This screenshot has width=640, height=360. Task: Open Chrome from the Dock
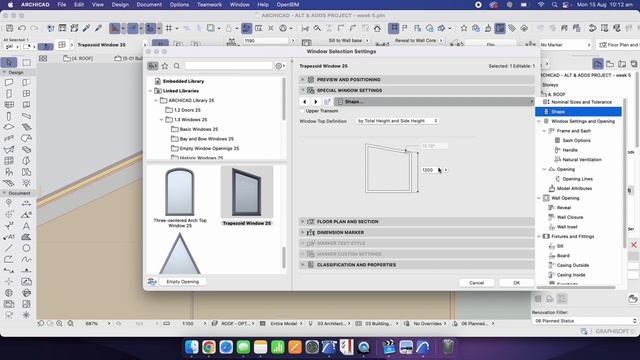[x=209, y=347]
